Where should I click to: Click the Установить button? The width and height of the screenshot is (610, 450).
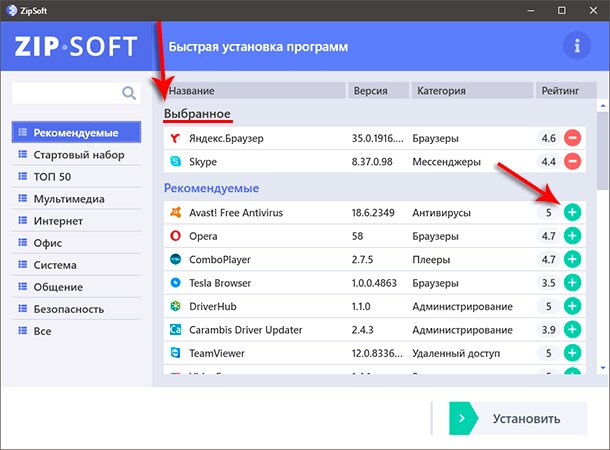[x=518, y=418]
